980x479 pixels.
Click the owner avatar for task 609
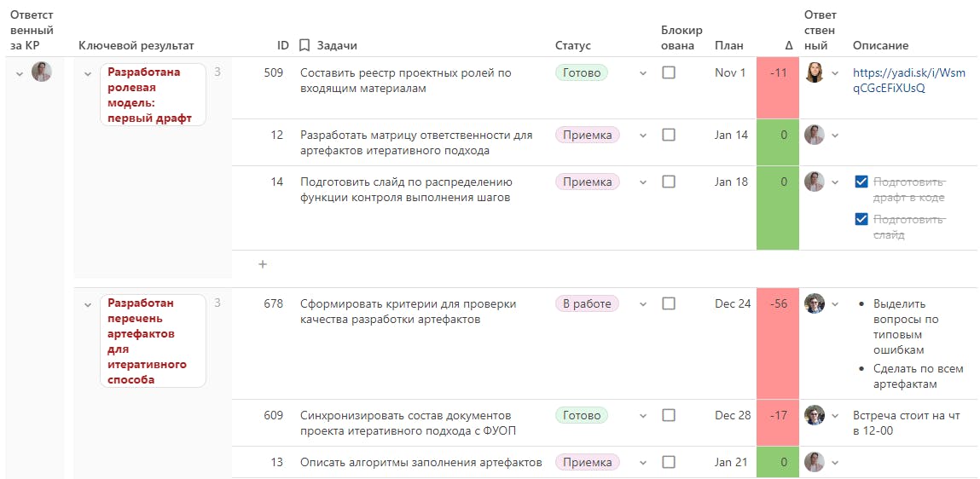click(815, 415)
